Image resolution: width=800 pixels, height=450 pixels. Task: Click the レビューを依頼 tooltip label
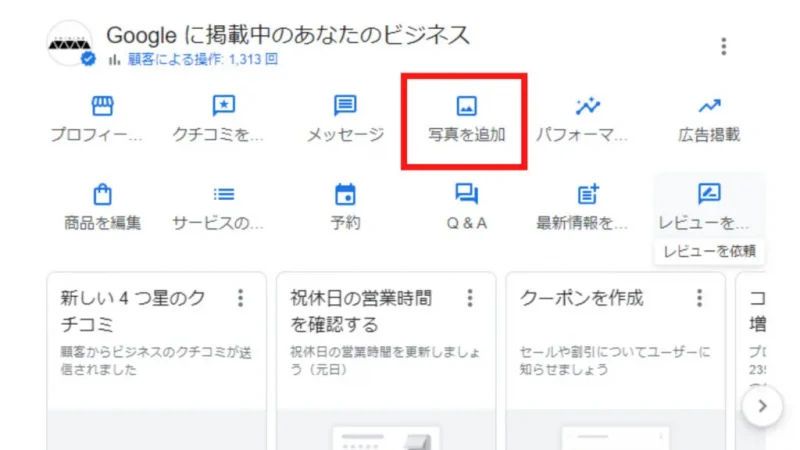coord(709,251)
